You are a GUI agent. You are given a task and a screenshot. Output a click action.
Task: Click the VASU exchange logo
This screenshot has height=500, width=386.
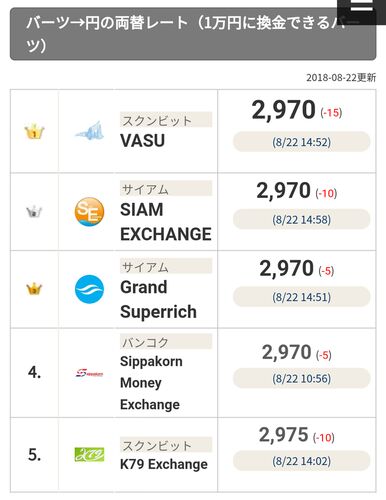[x=89, y=130]
